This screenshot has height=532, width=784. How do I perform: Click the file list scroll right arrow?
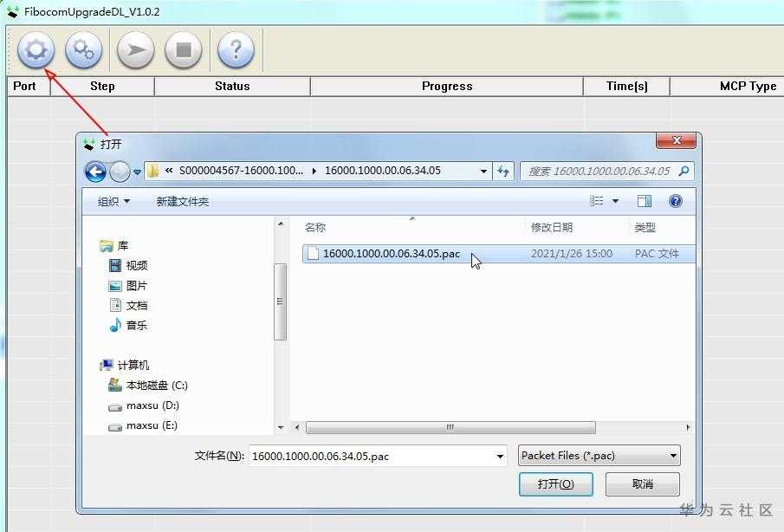(689, 427)
